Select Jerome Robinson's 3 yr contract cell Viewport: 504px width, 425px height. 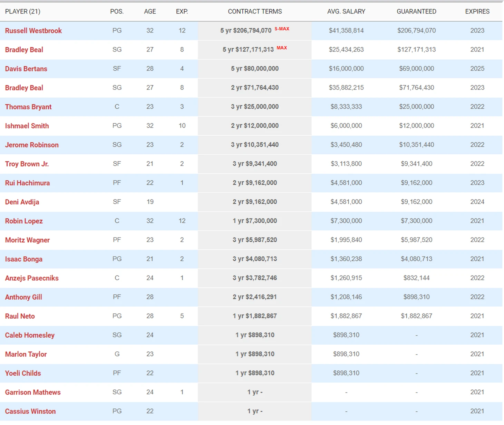click(x=255, y=145)
